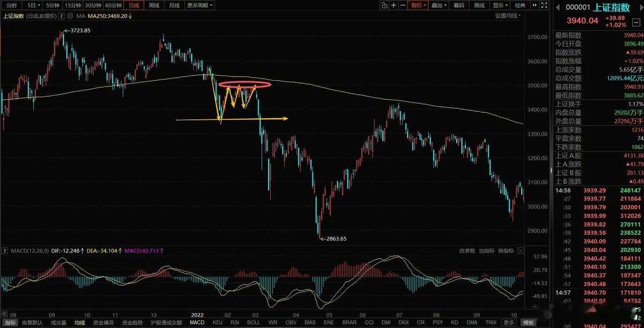Image resolution: width=644 pixels, height=328 pixels.
Task: Select WR indicator tab
Action: 273,322
